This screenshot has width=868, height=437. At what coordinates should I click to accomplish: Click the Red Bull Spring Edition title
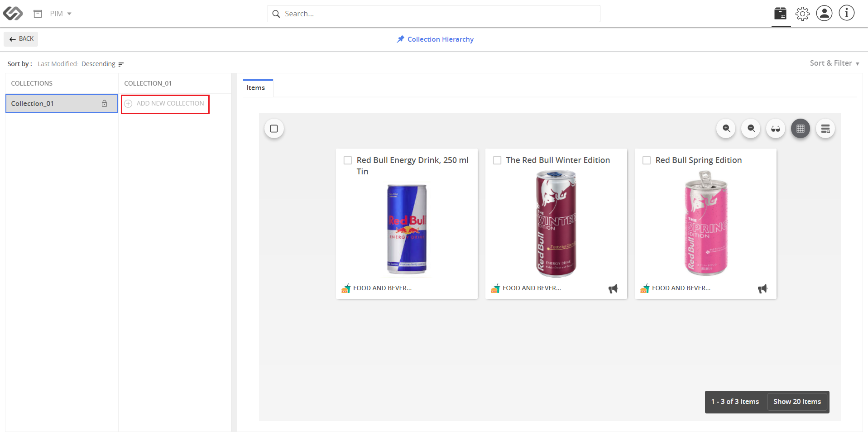point(699,160)
